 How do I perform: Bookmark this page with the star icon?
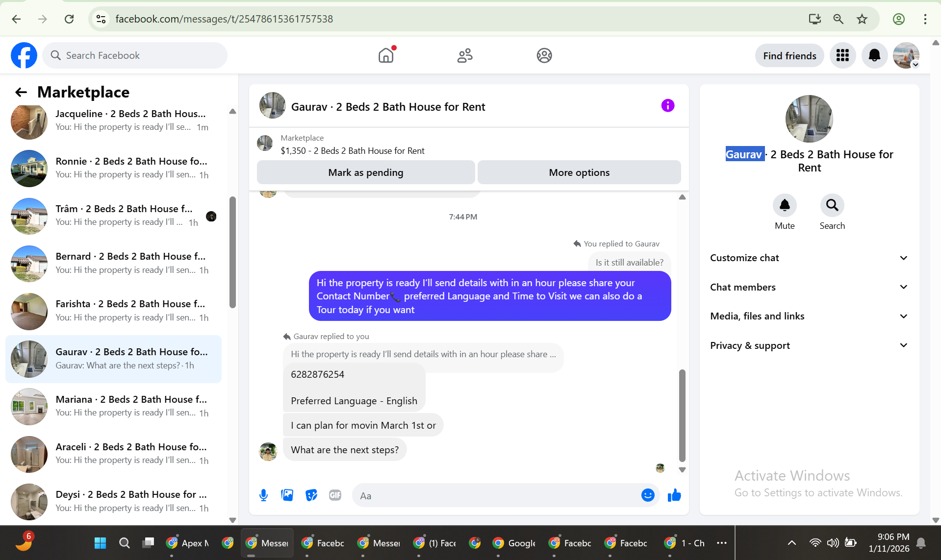point(862,19)
